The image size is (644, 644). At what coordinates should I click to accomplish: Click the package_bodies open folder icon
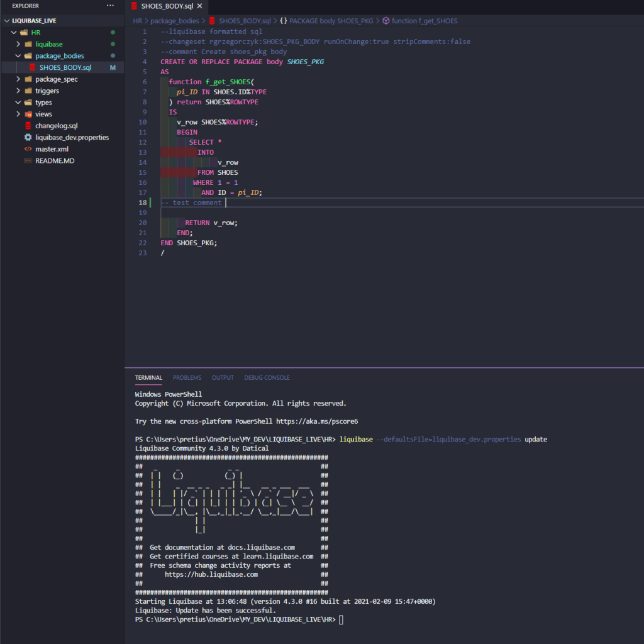click(x=28, y=56)
